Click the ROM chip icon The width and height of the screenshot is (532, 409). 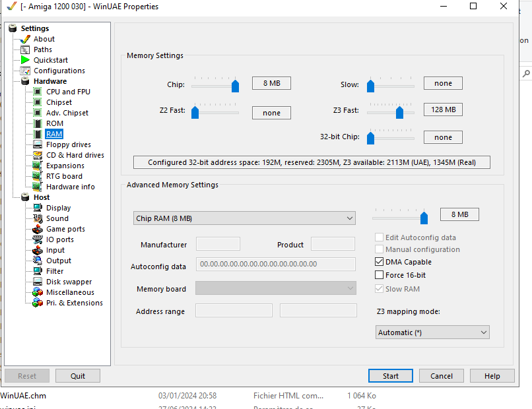[38, 123]
